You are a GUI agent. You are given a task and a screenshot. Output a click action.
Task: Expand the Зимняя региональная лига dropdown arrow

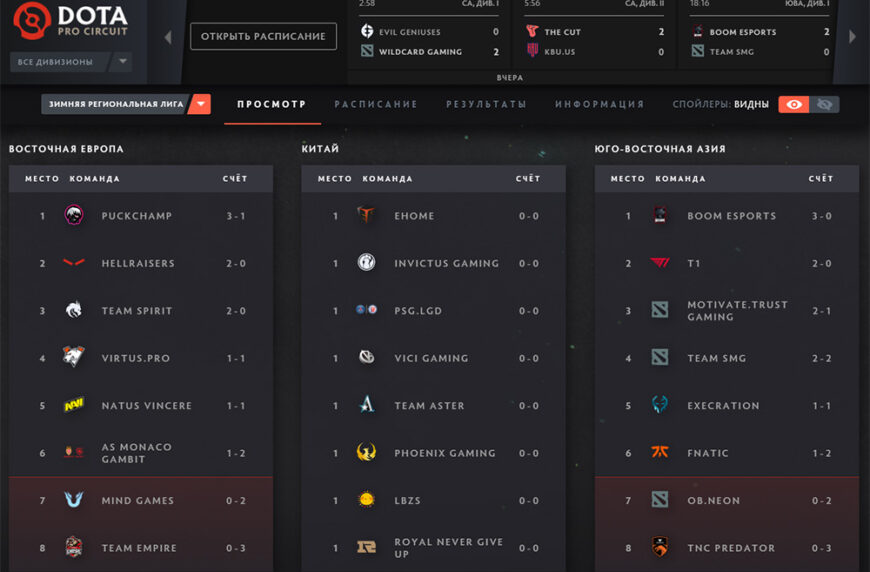(201, 104)
